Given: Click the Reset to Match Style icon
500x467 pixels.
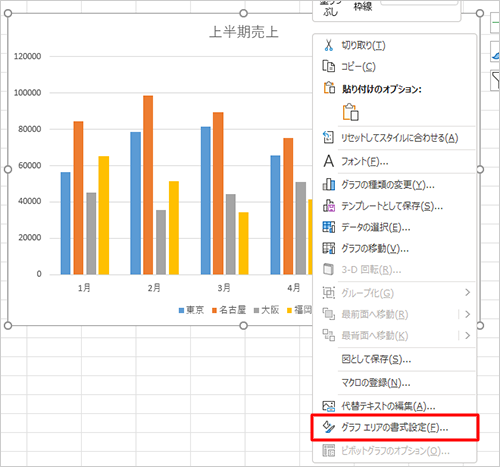Looking at the screenshot, I should (328, 137).
